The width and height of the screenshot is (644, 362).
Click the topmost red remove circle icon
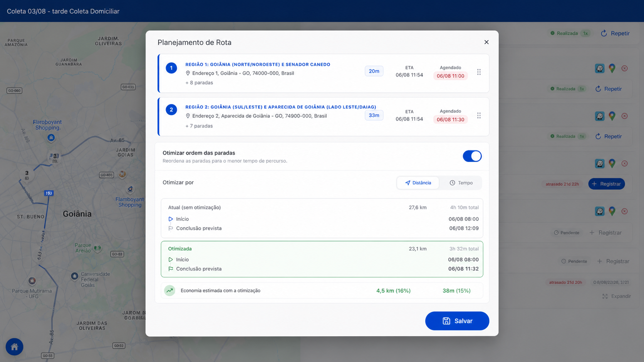tap(625, 68)
